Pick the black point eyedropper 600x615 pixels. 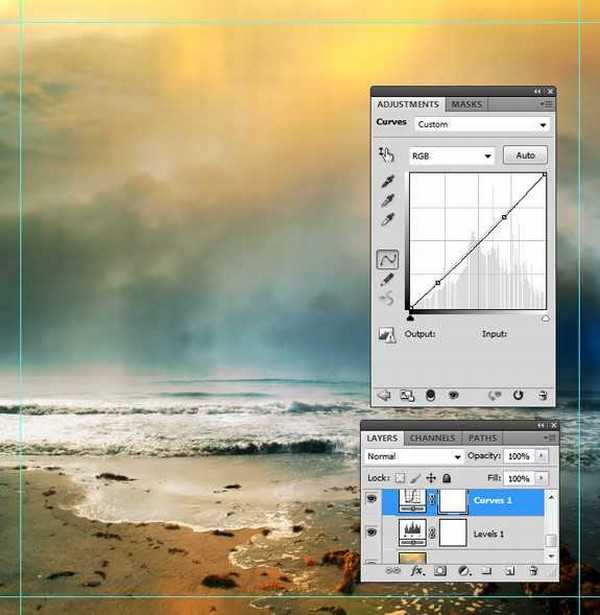(386, 181)
